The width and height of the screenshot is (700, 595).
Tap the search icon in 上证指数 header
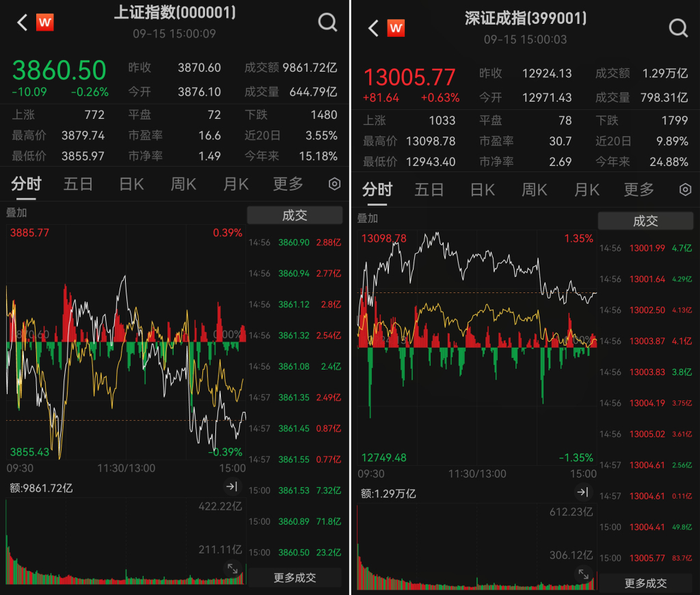coord(328,23)
